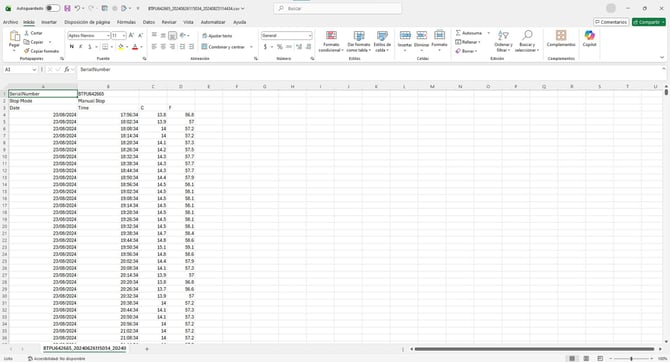Click the percent style icon
This screenshot has width=670, height=362.
[x=279, y=47]
